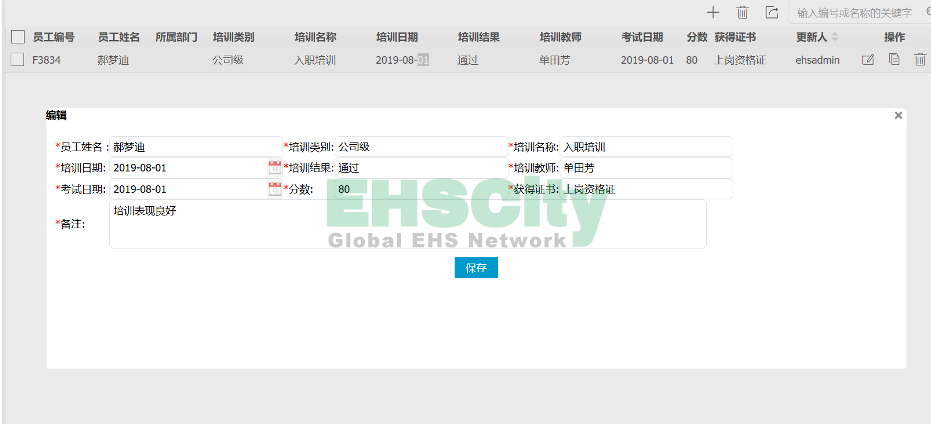Click the 通过 result cell in the table

click(x=468, y=60)
